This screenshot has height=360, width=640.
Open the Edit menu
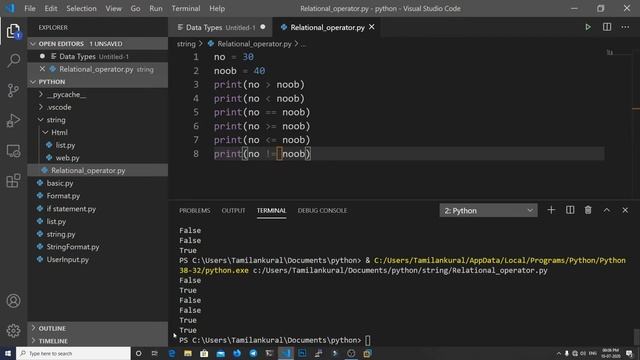(51, 8)
